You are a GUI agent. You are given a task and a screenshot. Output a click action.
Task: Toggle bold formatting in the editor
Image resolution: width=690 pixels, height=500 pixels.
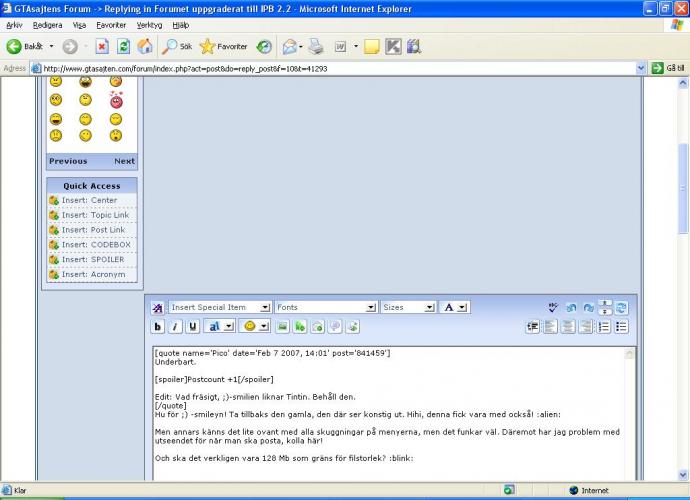[158, 326]
